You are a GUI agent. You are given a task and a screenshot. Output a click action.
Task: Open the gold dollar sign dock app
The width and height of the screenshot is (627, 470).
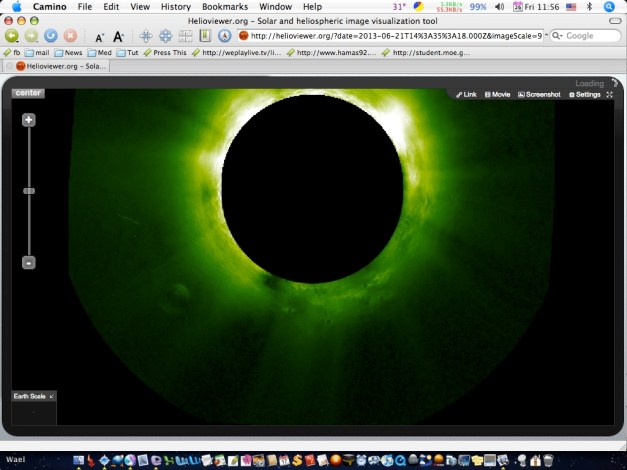coord(297,460)
